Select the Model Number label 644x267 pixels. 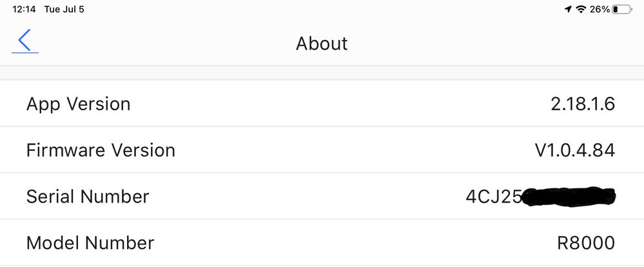[90, 243]
